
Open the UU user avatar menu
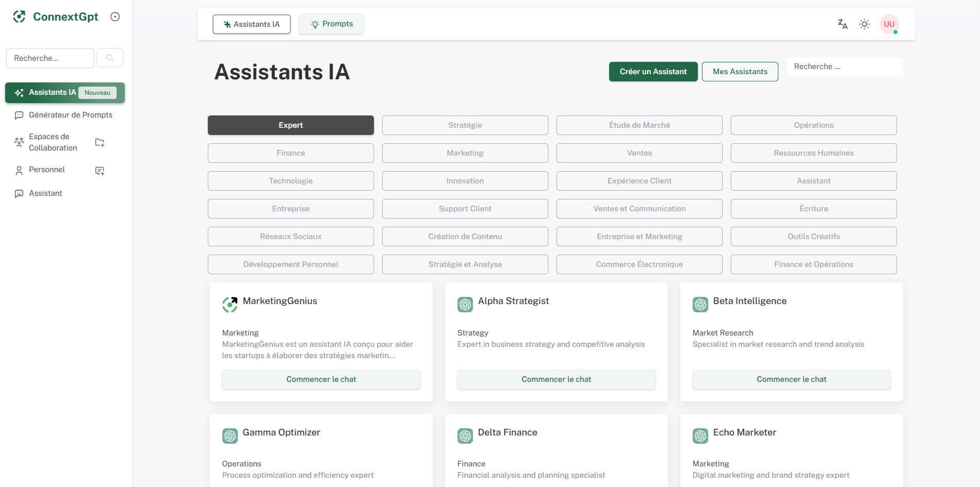(x=889, y=24)
